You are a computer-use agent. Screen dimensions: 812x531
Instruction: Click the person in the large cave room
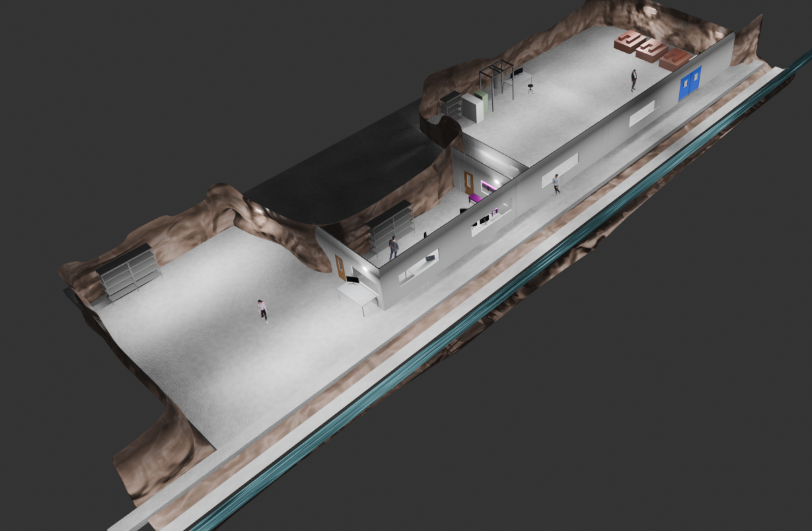(x=262, y=310)
